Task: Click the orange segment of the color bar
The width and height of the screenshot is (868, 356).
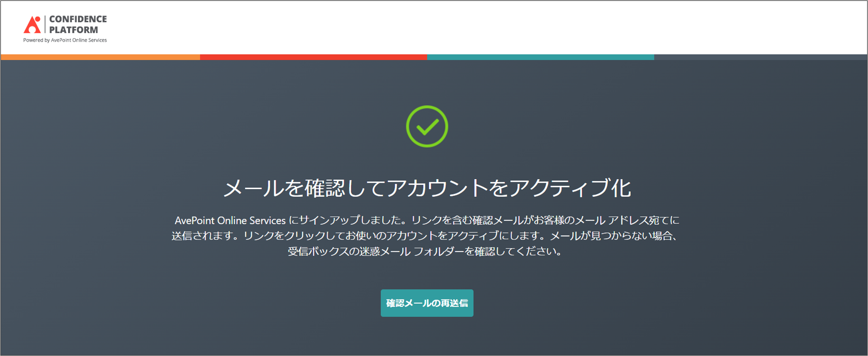Action: pyautogui.click(x=100, y=57)
